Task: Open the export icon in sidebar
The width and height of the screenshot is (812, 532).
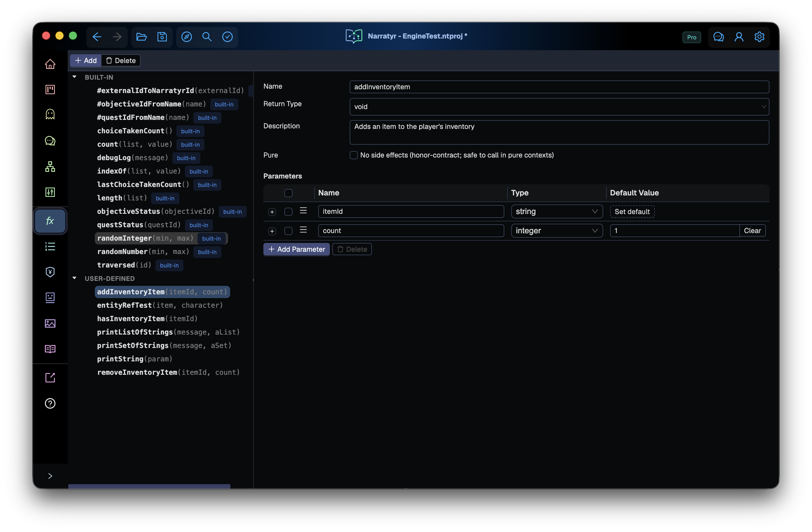Action: (50, 378)
